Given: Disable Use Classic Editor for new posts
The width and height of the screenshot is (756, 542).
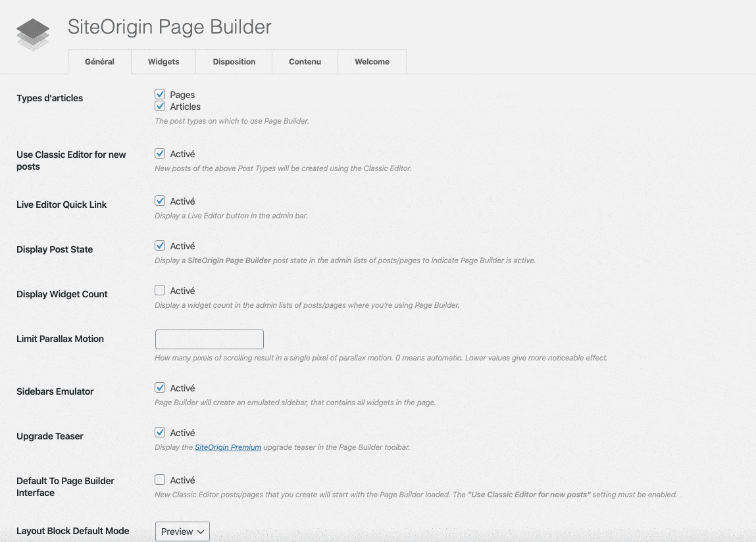Looking at the screenshot, I should 160,153.
